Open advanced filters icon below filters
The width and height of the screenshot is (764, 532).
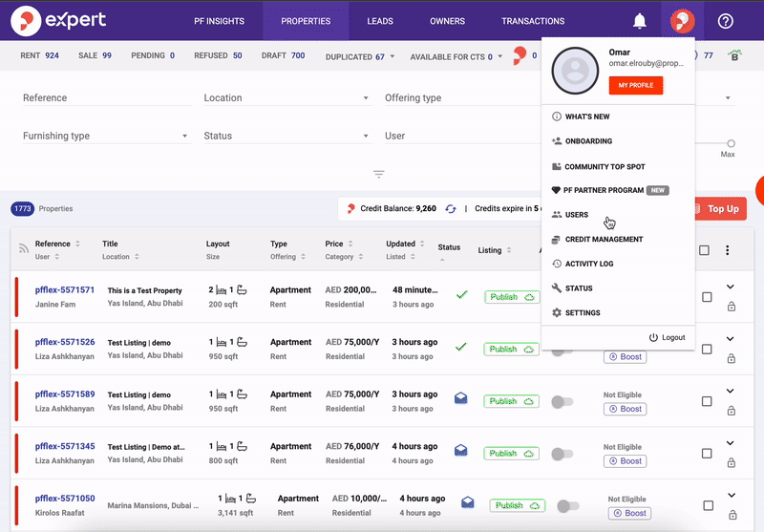point(378,174)
